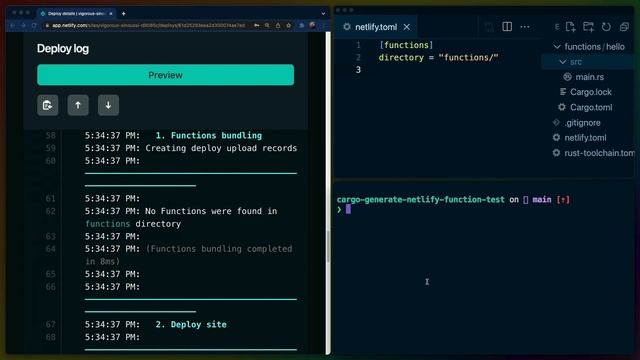Select the Deploy details browser tab
The width and height of the screenshot is (640, 360).
click(x=76, y=13)
